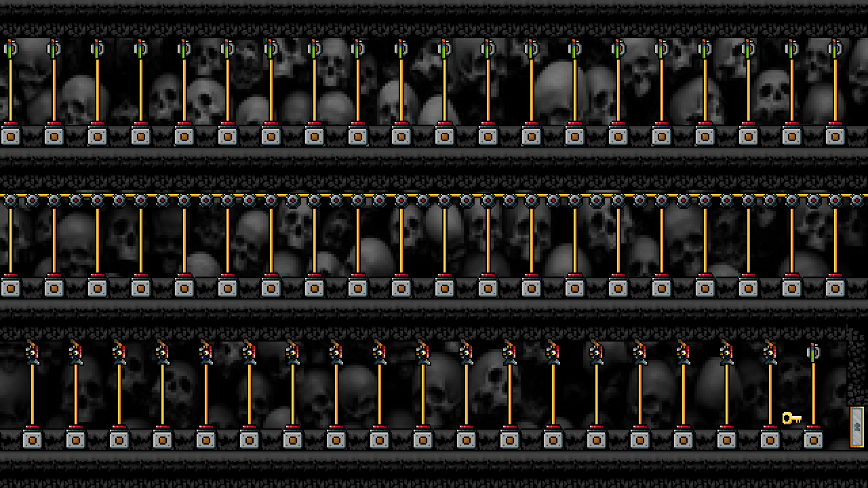
Task: Pick up the gold key
Action: click(x=792, y=418)
